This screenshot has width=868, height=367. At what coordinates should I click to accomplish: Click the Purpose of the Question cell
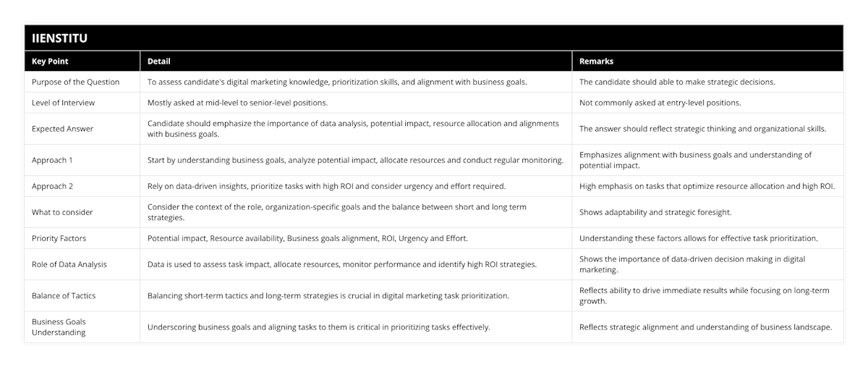tap(76, 82)
